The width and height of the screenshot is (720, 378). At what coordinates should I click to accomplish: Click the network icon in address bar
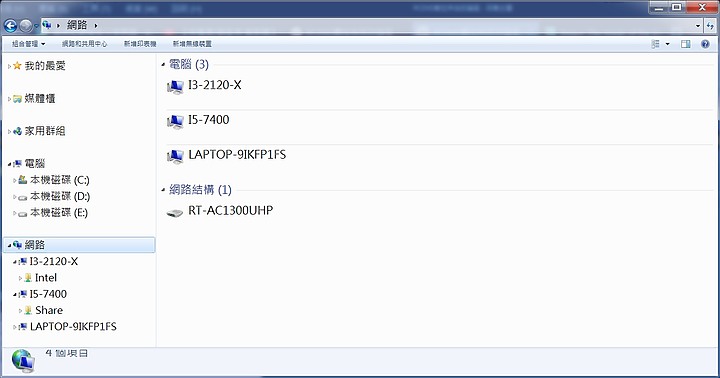46,25
